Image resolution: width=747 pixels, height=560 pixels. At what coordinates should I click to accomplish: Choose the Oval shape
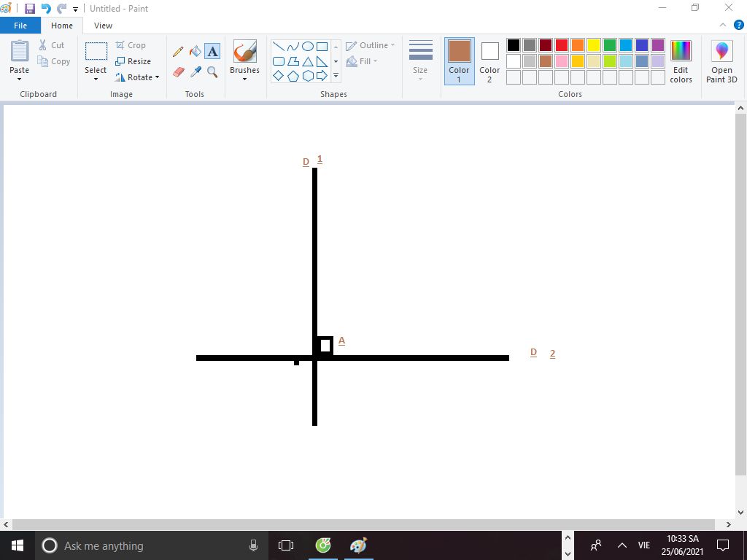308,47
